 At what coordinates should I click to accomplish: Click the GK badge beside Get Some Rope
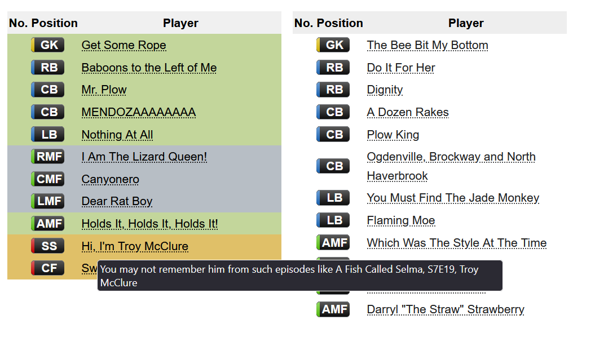(48, 45)
